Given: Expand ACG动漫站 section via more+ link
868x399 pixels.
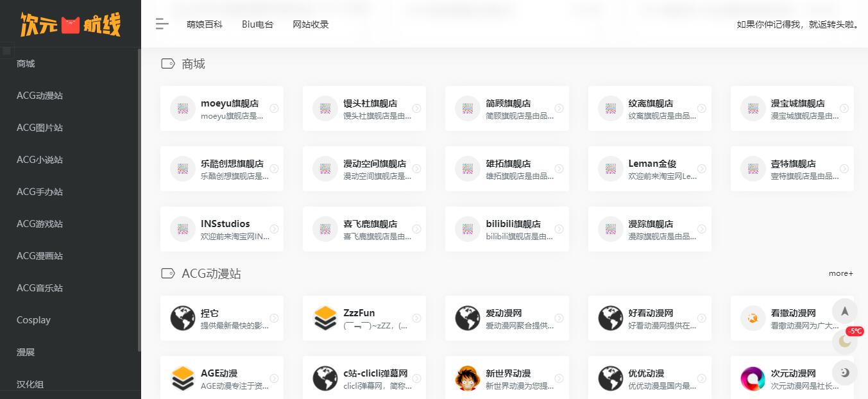Looking at the screenshot, I should [x=840, y=273].
